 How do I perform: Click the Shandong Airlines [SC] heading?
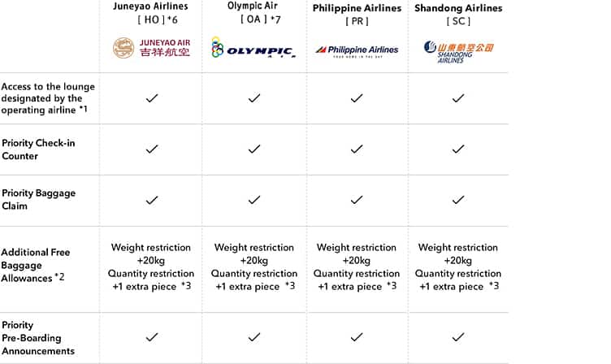(458, 15)
